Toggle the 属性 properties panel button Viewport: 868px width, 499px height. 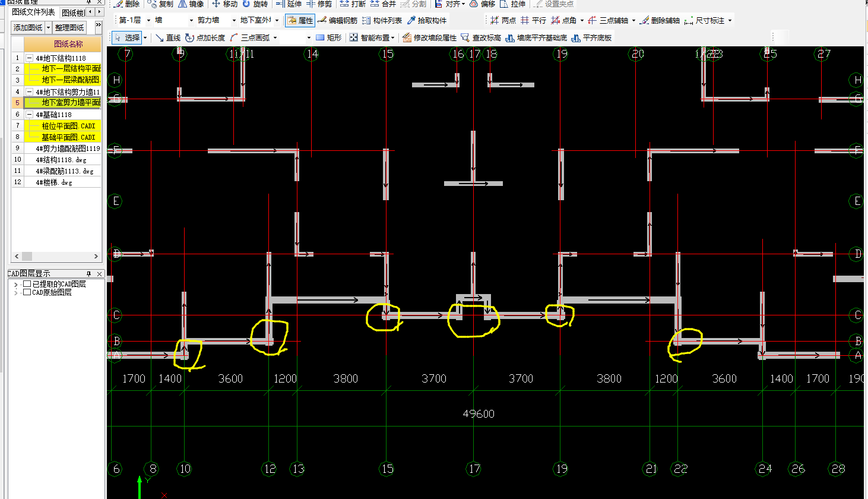point(300,20)
